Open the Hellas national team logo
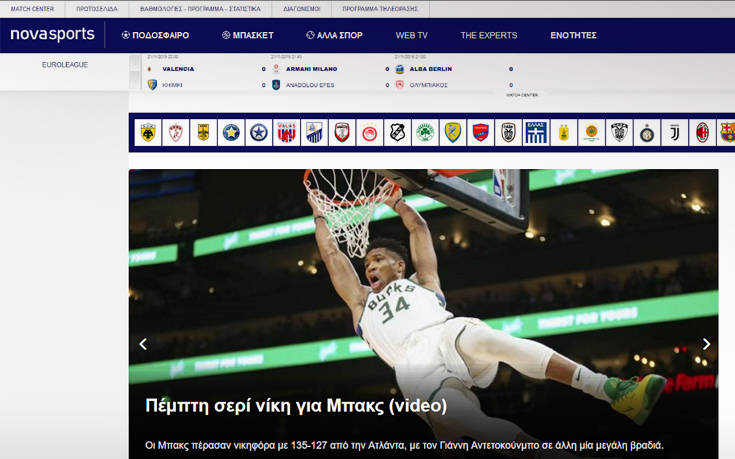Screen dimensions: 735x459 point(536,133)
